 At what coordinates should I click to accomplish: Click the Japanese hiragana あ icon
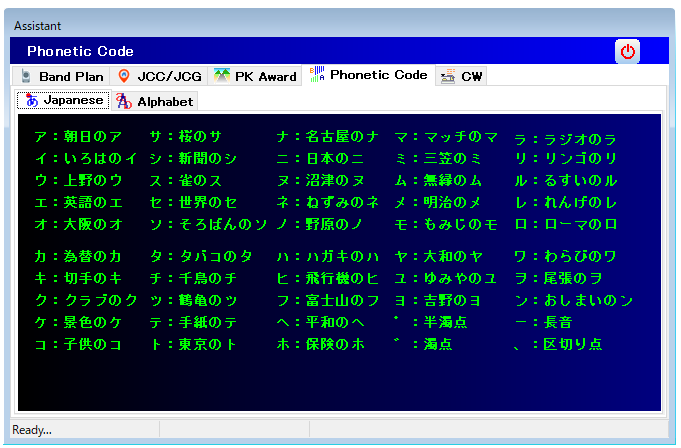[x=32, y=100]
